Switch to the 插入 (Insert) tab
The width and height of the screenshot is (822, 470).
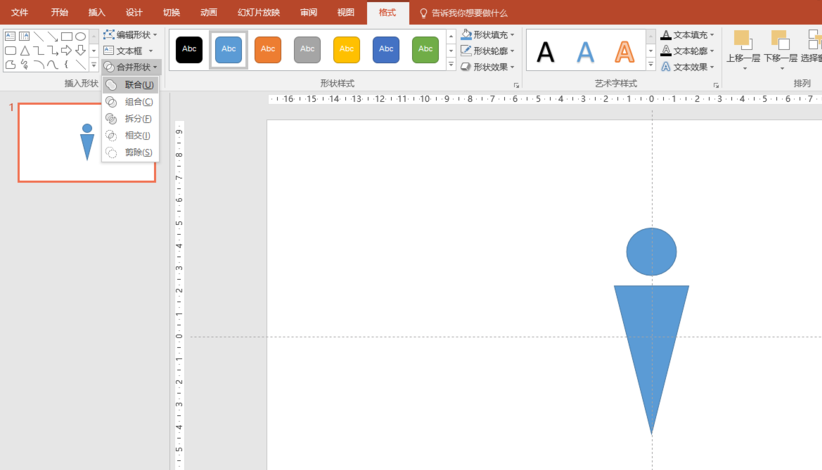(97, 13)
